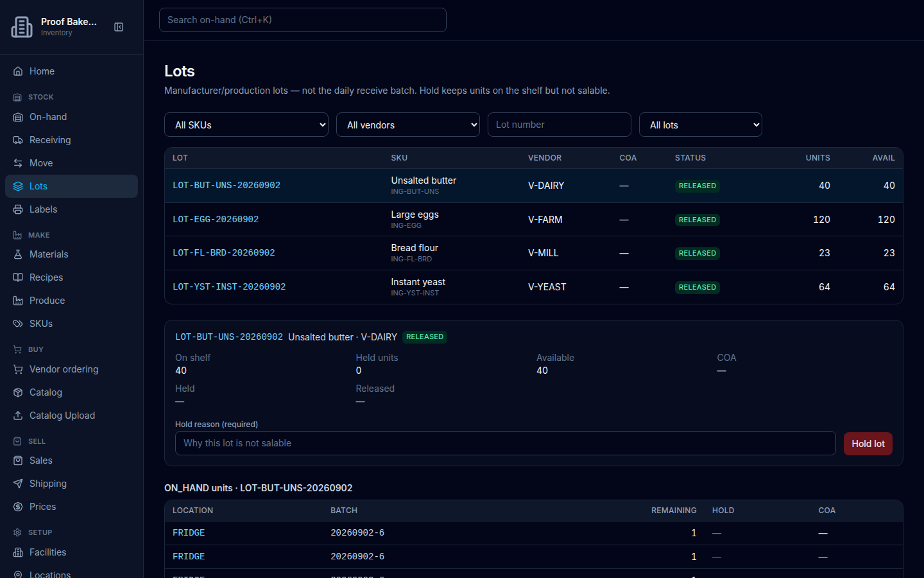Click the first FRIDGE location link
Screen dimensions: 924x578
coord(189,533)
